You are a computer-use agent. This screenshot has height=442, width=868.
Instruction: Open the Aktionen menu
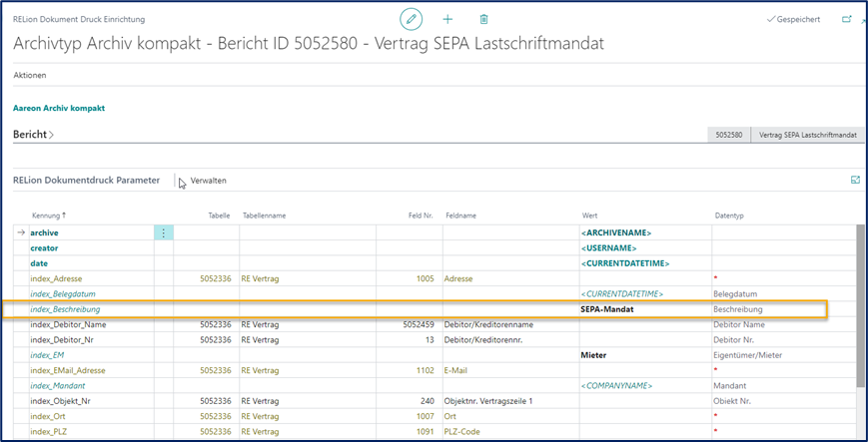pos(30,75)
